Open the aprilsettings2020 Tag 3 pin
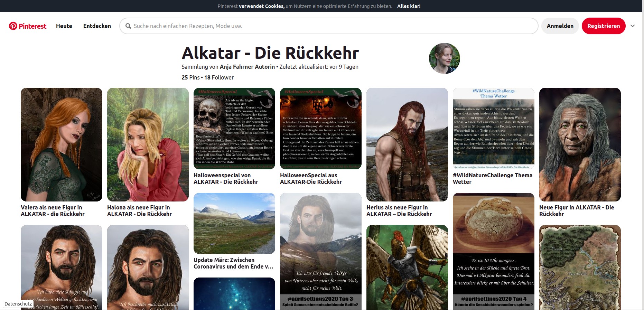Screen dimensions: 644x310 321,251
